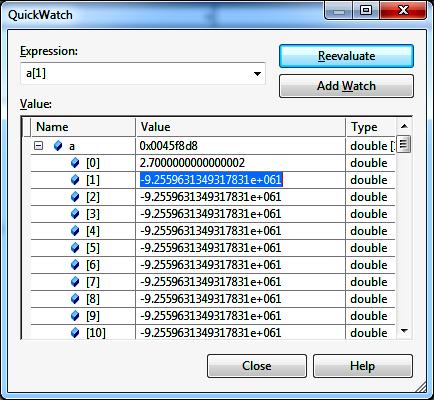Minimize the QuickWatch window

(x=339, y=10)
